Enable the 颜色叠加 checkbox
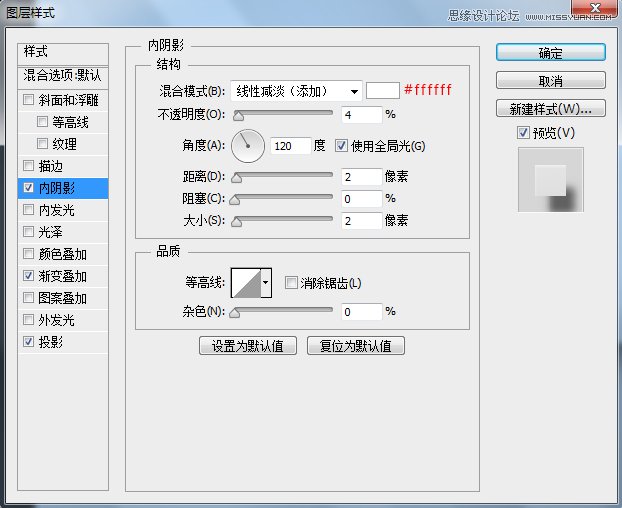Viewport: 622px width, 508px height. coord(29,253)
